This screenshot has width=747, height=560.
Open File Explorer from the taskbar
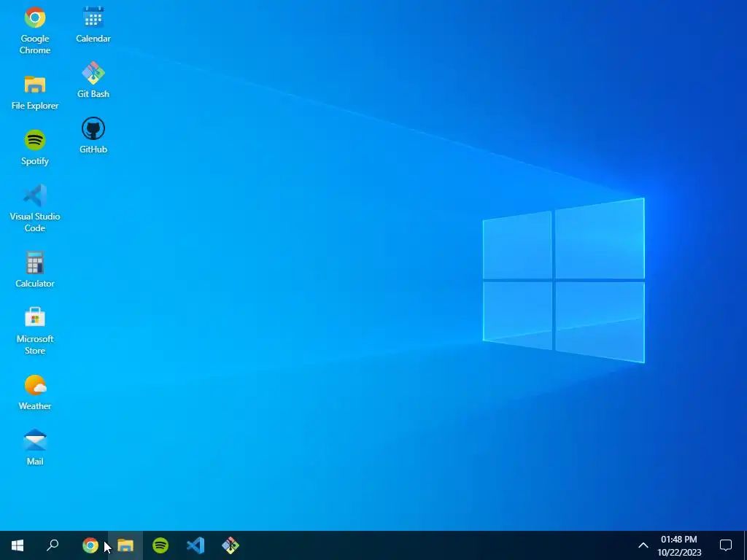point(125,545)
